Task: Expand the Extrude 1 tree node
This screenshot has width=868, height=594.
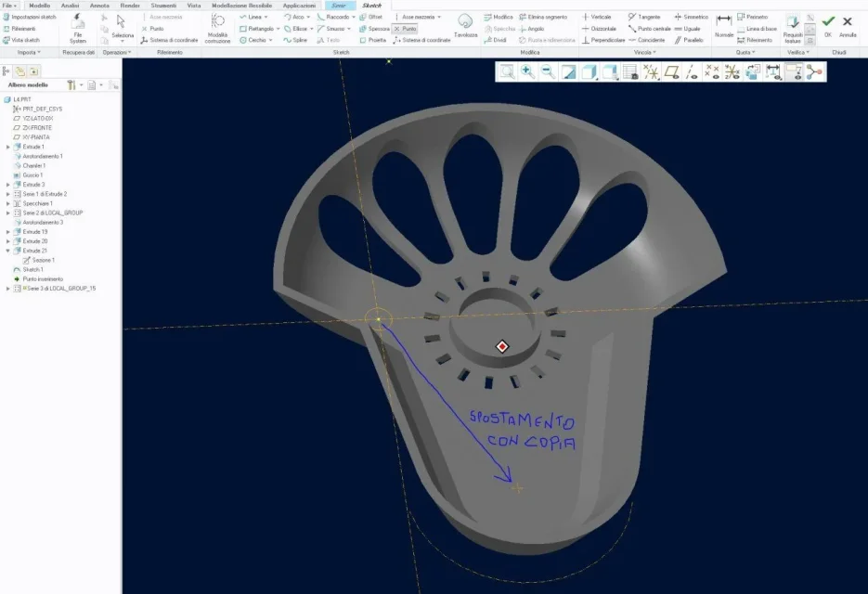Action: (x=7, y=147)
